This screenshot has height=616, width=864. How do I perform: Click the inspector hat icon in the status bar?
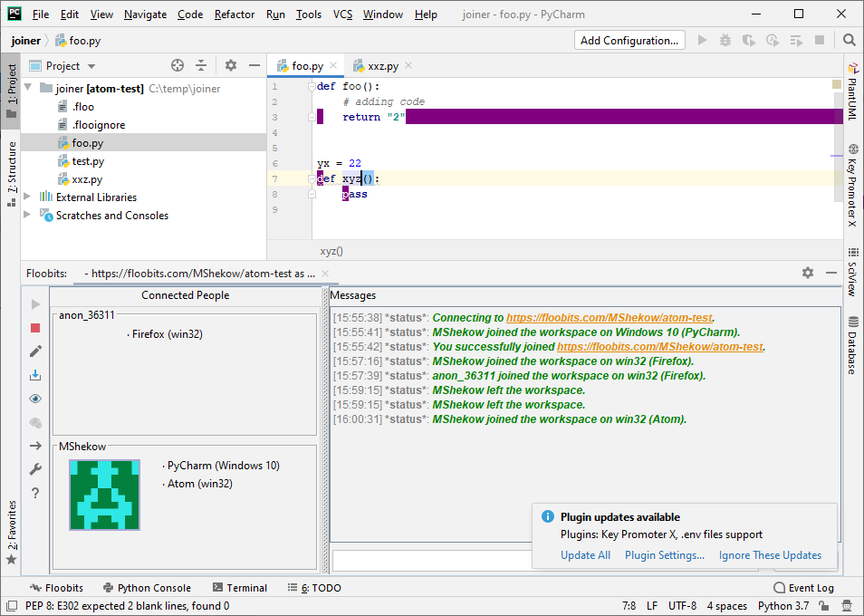(x=847, y=605)
